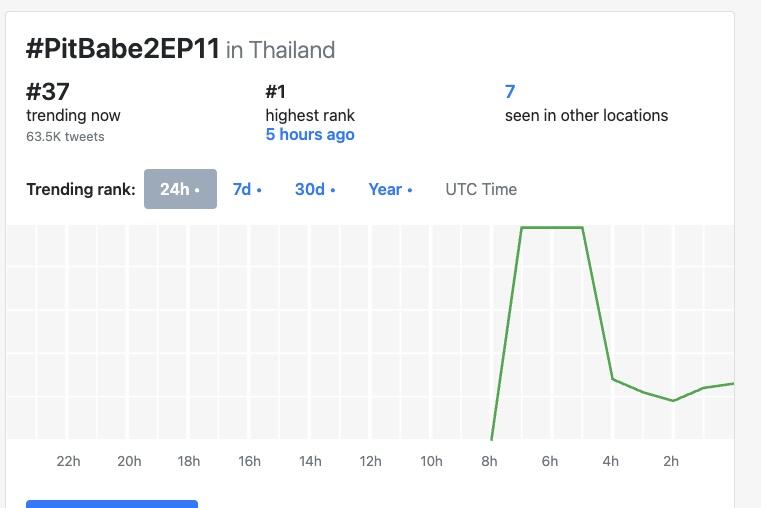Screen dimensions: 761x508
Task: Click the chart line's dip near 2h
Action: (673, 400)
